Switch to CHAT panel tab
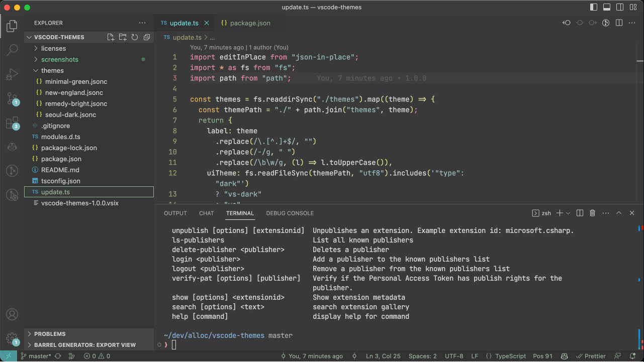 [207, 213]
